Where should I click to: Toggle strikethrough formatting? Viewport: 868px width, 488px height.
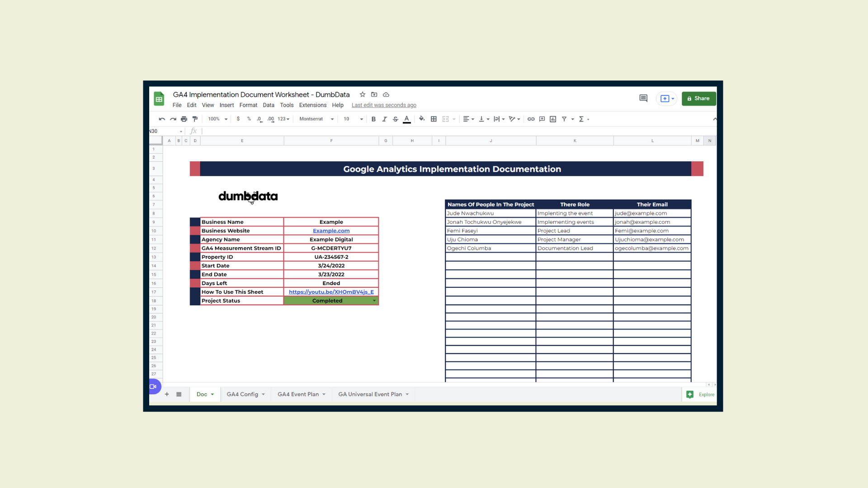[396, 119]
